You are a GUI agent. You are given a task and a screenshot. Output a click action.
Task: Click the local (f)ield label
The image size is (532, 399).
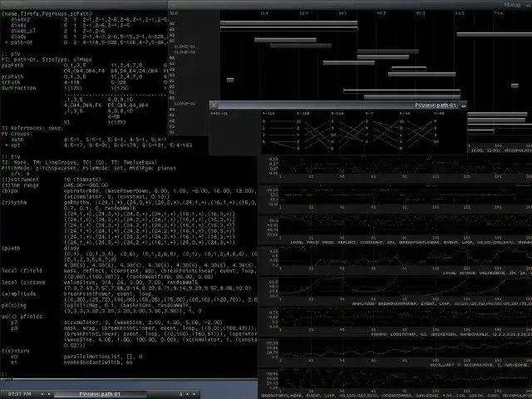click(22, 271)
